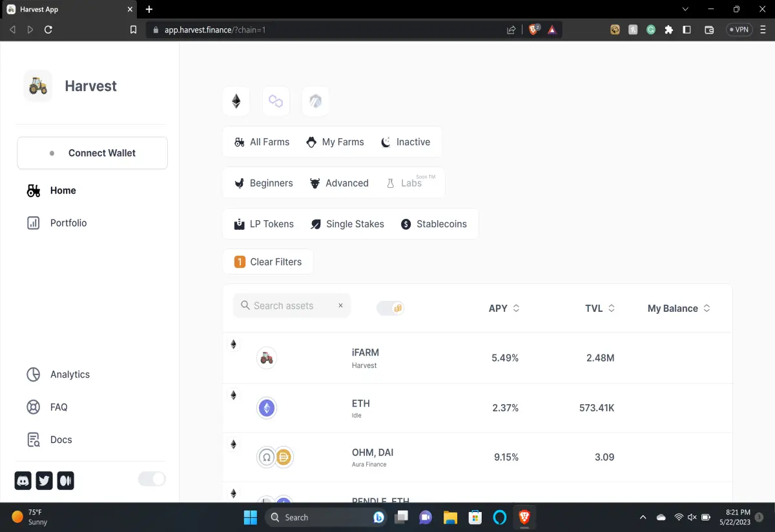Open browser extensions puzzle icon
775x532 pixels.
click(x=668, y=30)
